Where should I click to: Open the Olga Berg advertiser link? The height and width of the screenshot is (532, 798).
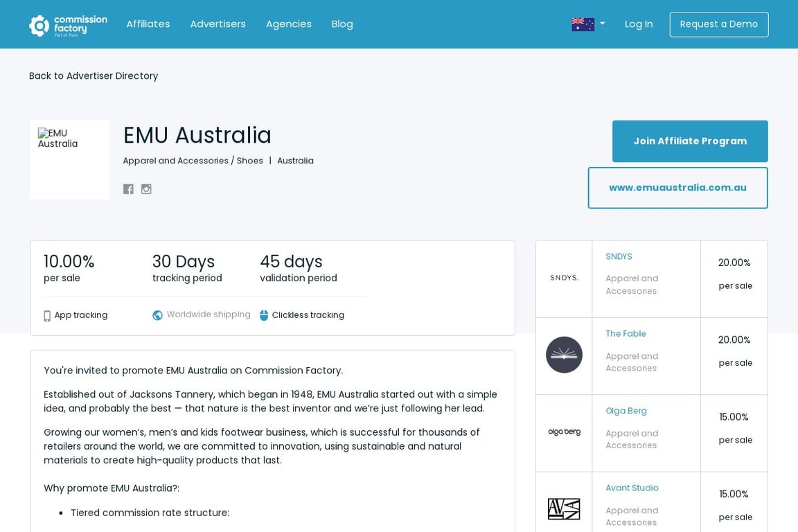[626, 411]
